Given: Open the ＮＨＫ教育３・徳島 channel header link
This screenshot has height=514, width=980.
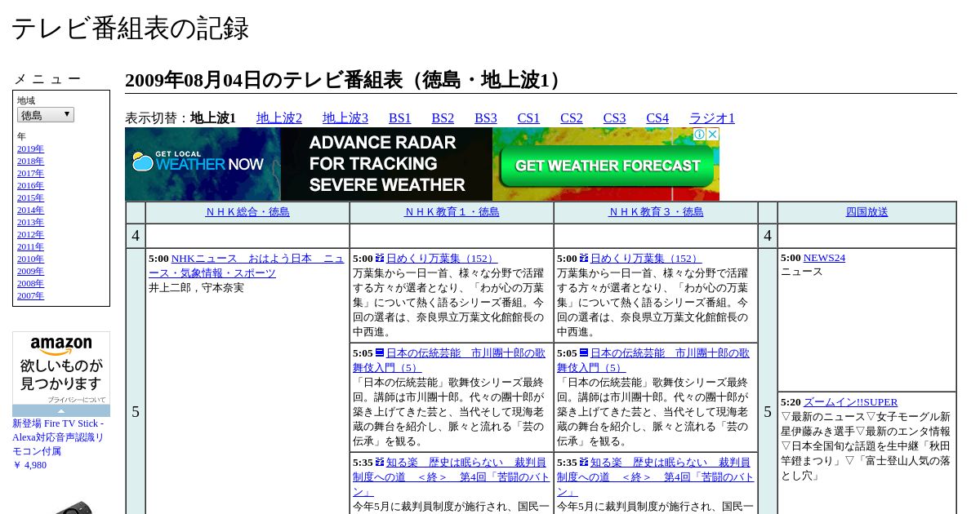Looking at the screenshot, I should (656, 212).
